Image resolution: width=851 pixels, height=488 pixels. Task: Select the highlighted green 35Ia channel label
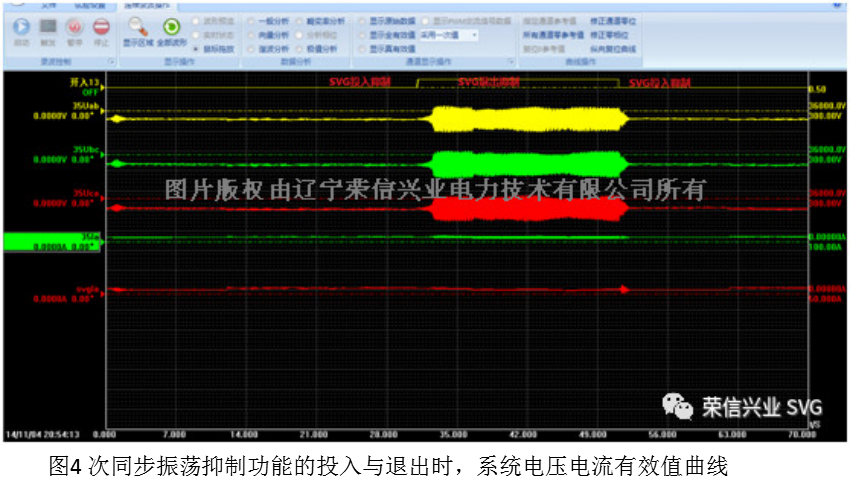[52, 241]
